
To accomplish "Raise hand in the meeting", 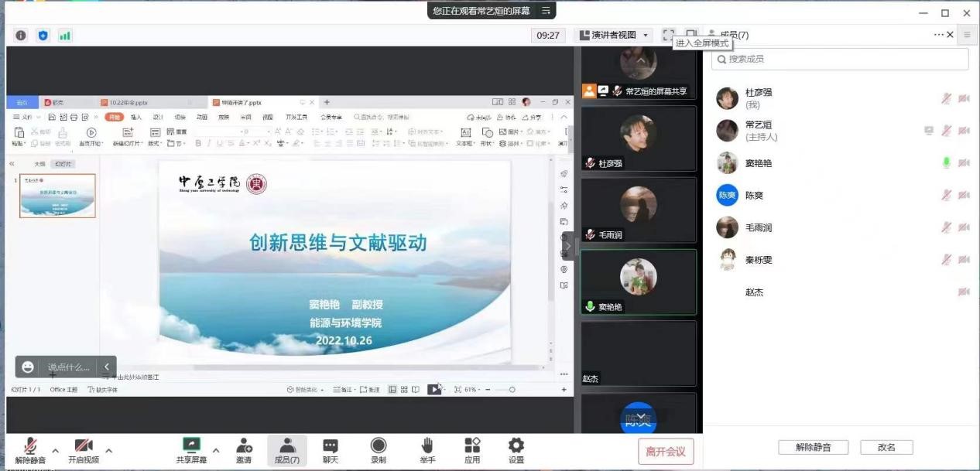I will pos(427,450).
